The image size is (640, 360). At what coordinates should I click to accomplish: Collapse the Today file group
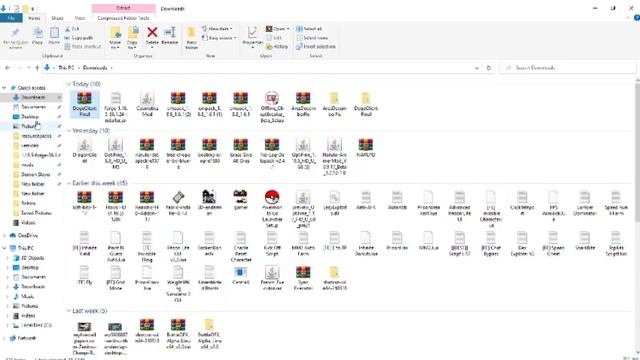(x=69, y=84)
